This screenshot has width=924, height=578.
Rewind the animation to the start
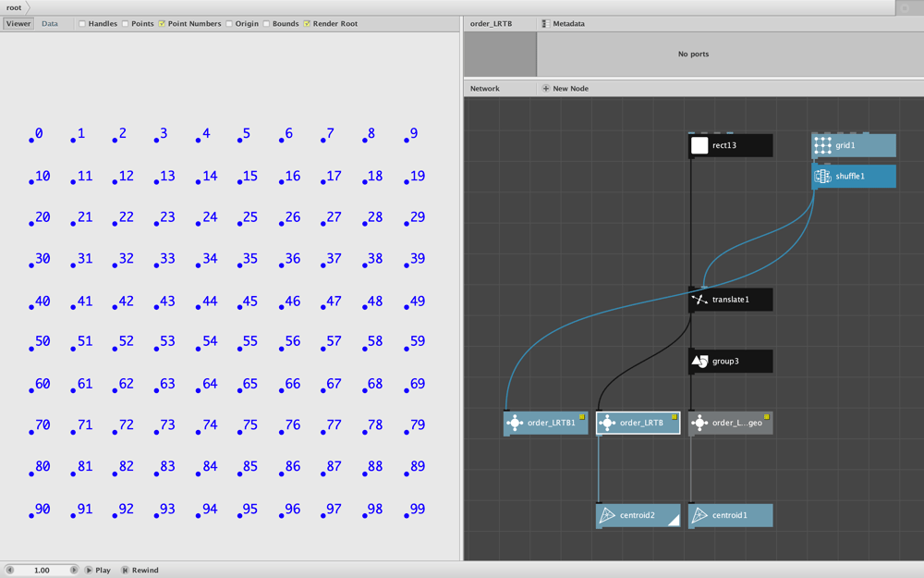(140, 571)
